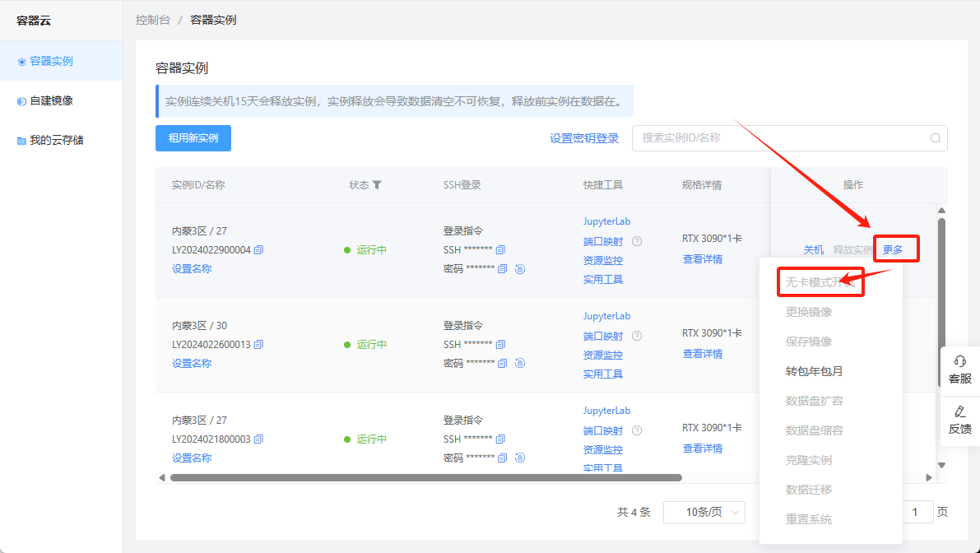Select 保存镜像 from the menu
980x553 pixels.
pos(809,342)
